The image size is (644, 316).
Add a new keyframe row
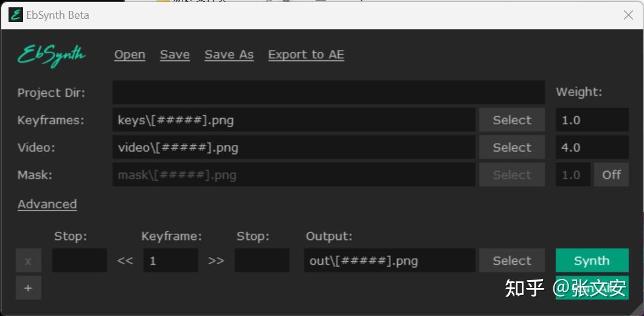(28, 288)
